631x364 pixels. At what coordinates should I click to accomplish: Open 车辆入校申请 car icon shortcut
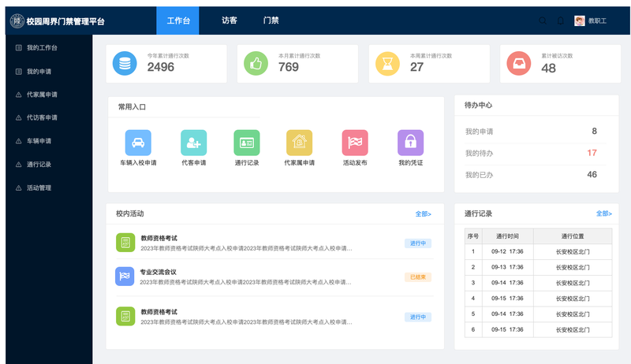click(138, 143)
